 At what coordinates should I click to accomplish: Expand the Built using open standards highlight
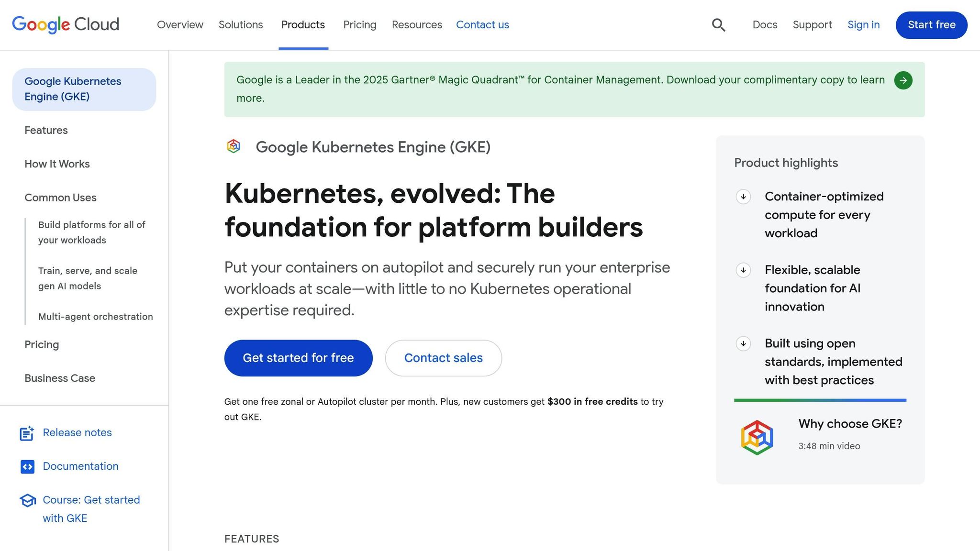click(743, 343)
